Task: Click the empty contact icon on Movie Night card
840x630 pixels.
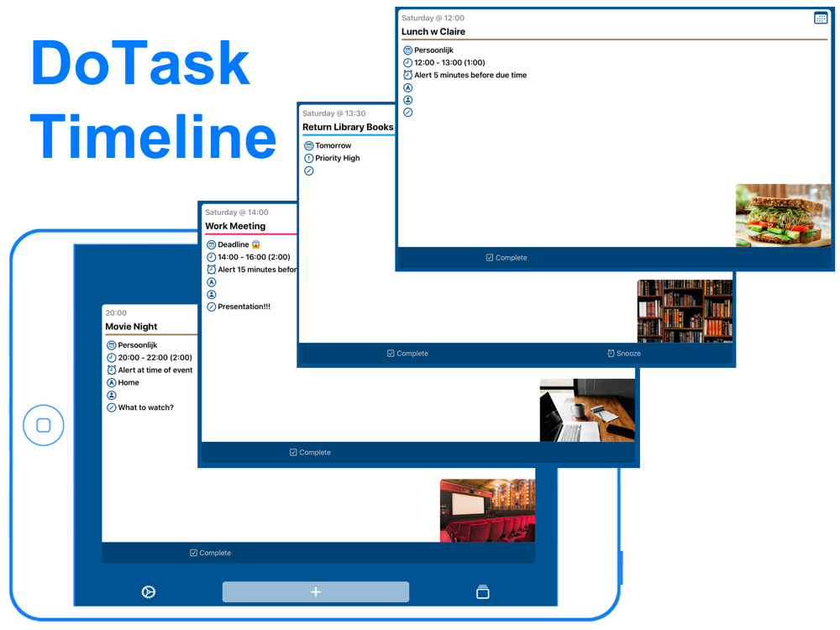Action: click(112, 396)
